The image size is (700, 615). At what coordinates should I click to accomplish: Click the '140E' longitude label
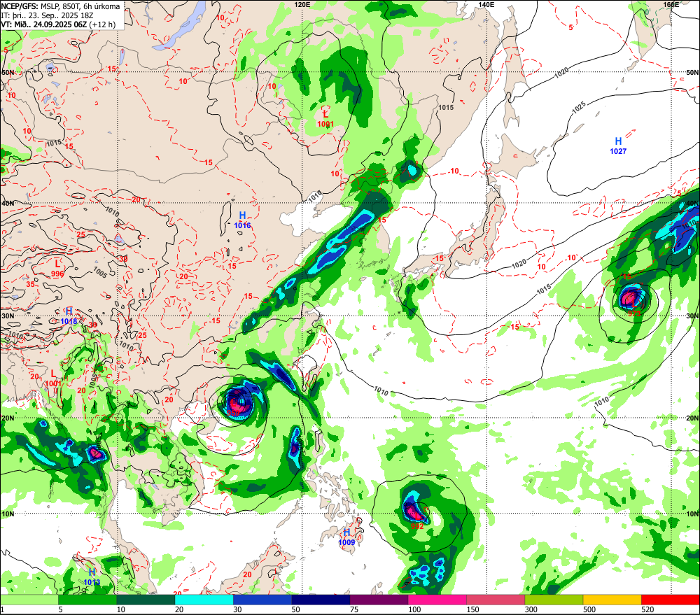486,4
